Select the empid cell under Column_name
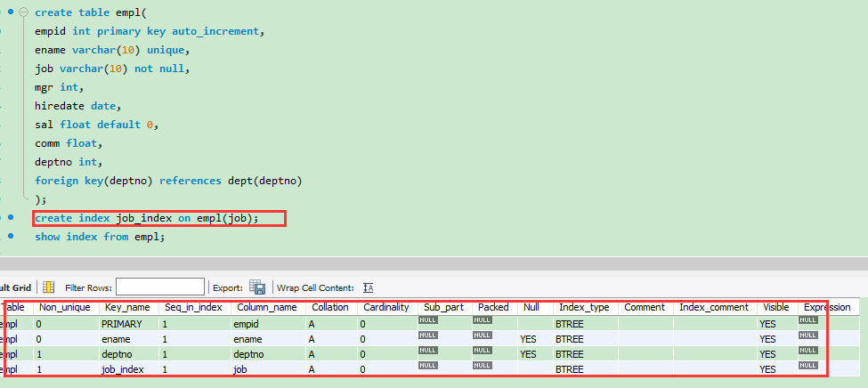The image size is (868, 388). point(268,324)
